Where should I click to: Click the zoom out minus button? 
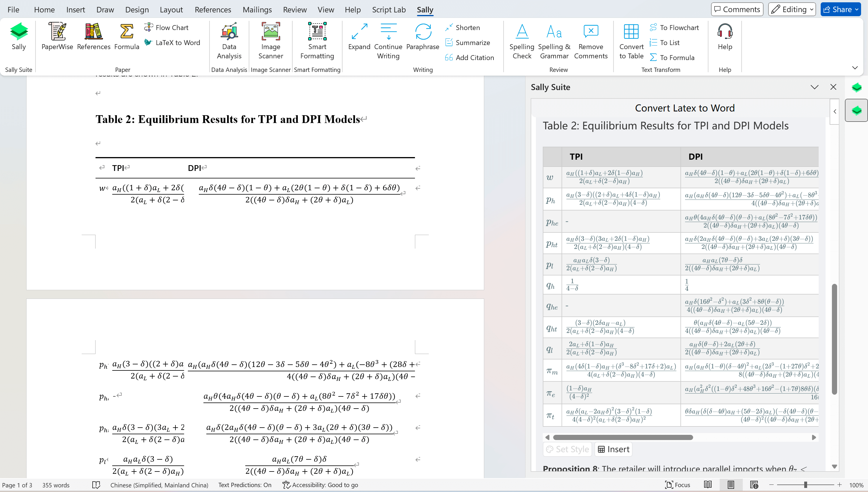(771, 485)
